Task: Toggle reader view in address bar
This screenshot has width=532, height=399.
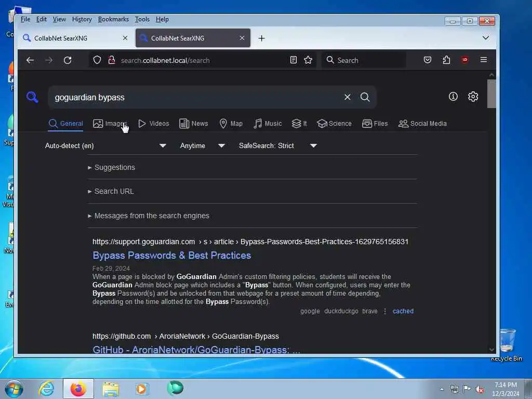Action: coord(294,60)
